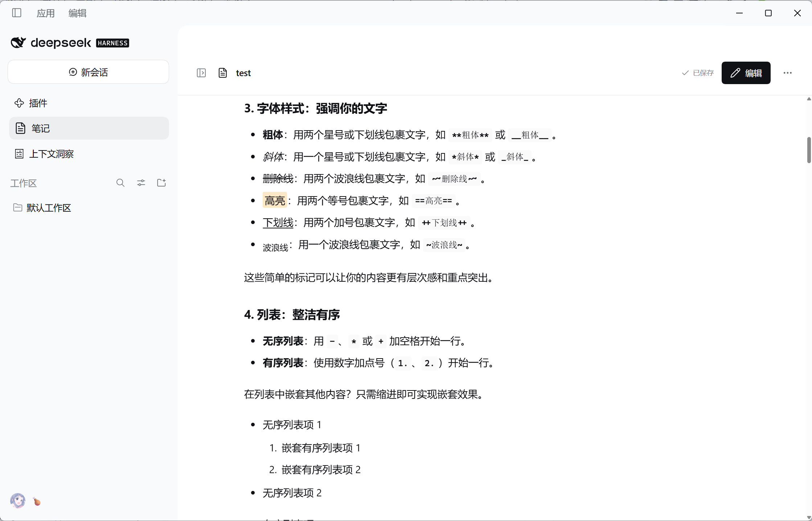
Task: Click the highlighted 高亮 word
Action: [275, 200]
